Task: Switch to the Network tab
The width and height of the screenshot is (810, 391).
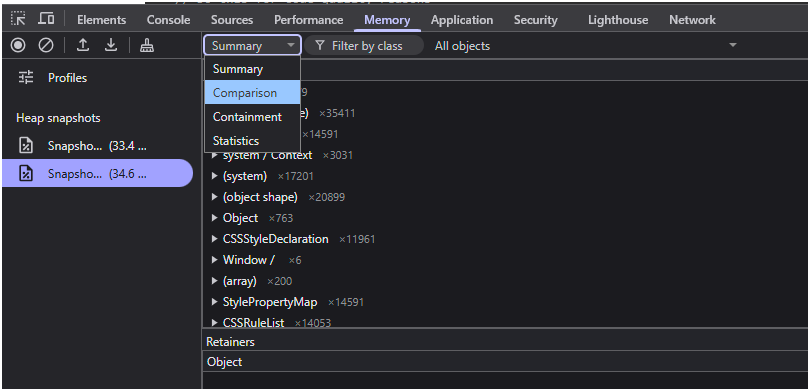Action: (692, 20)
